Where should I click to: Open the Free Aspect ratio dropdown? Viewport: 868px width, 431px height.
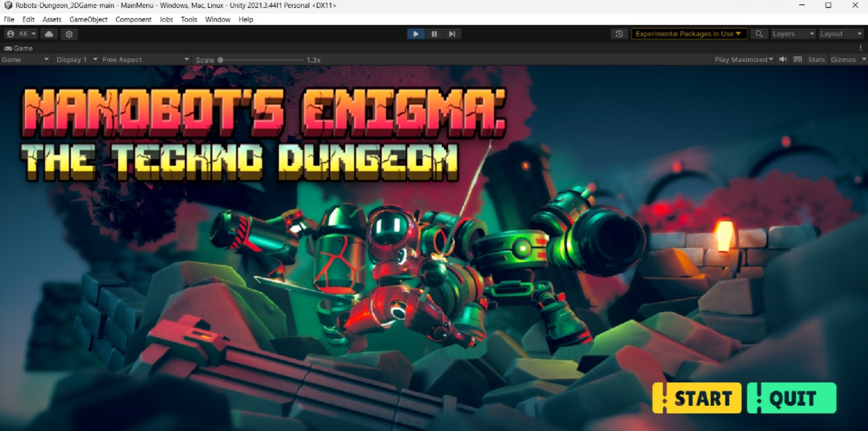coord(145,60)
